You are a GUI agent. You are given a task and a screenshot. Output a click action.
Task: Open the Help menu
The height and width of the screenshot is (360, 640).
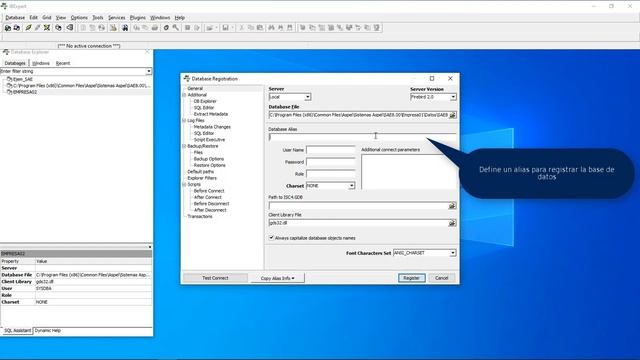180,18
